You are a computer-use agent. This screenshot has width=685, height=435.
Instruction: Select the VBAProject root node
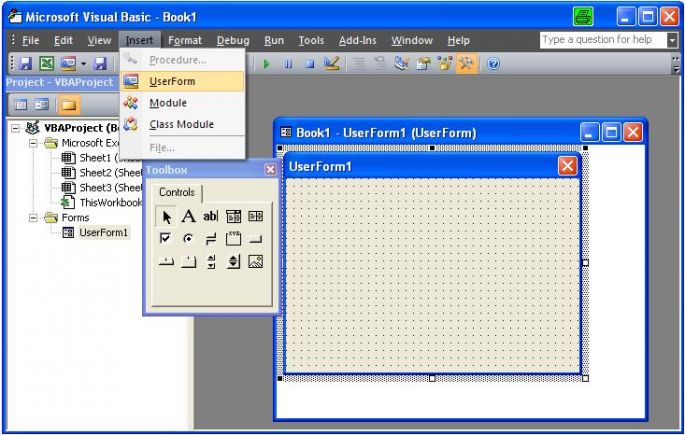click(73, 128)
